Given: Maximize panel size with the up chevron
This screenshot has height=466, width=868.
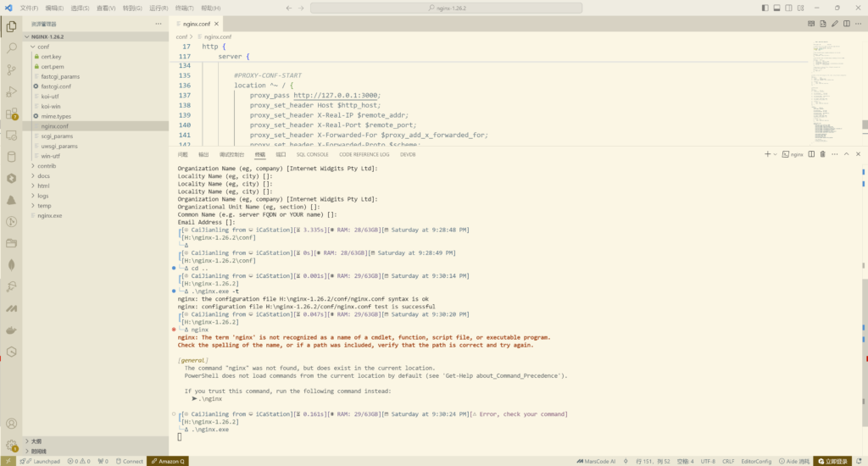Looking at the screenshot, I should coord(847,154).
